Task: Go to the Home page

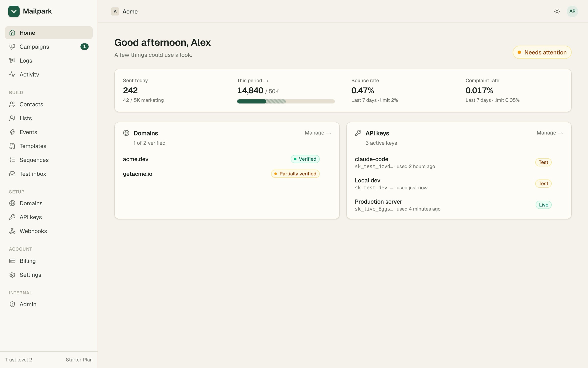Action: 49,33
